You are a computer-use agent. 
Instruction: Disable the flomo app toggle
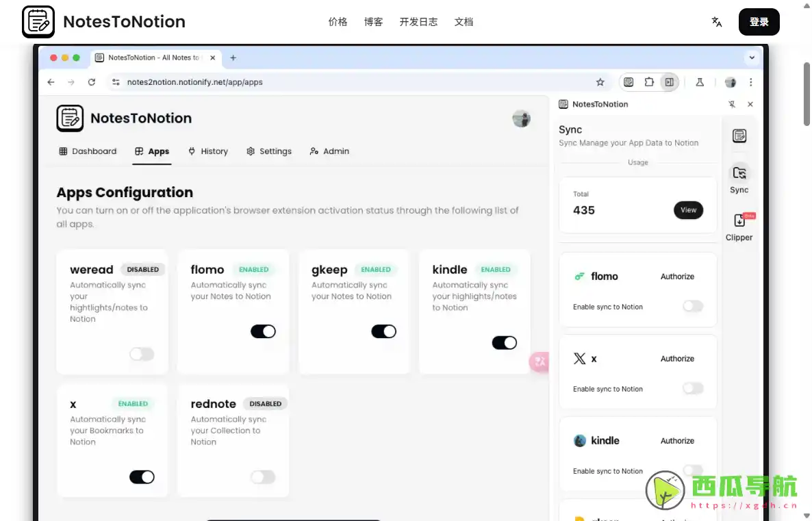[x=263, y=331]
